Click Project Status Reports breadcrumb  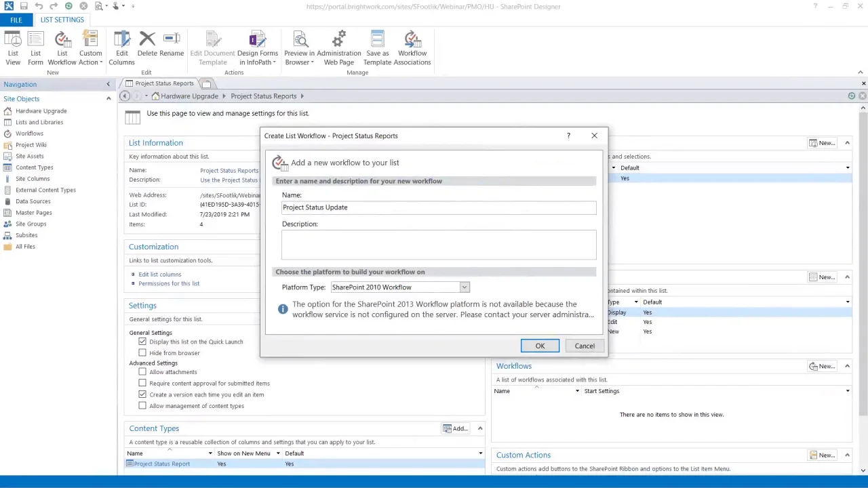tap(263, 96)
